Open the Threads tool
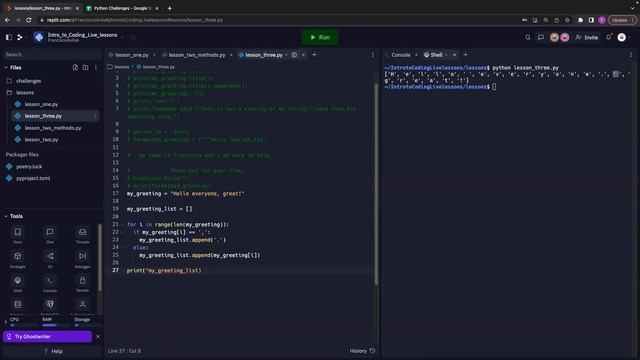This screenshot has height=360, width=640. point(82,235)
